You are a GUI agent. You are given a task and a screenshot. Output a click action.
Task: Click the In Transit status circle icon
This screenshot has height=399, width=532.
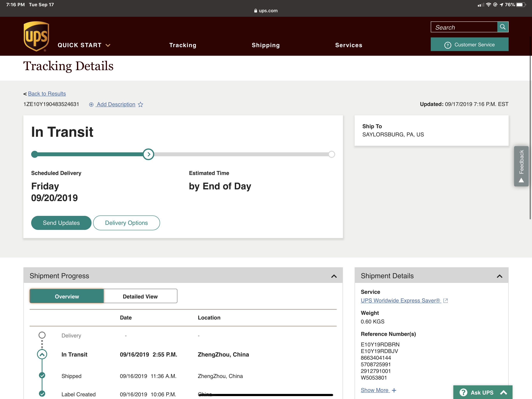tap(42, 354)
